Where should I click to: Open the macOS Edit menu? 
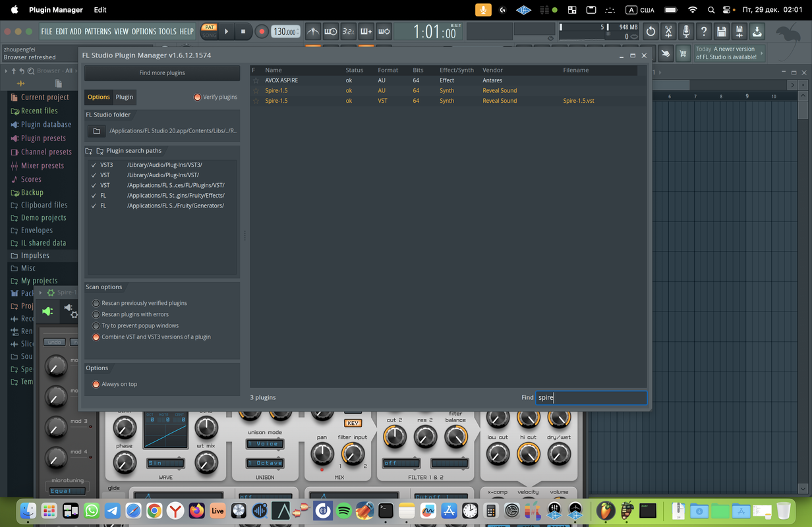[100, 10]
